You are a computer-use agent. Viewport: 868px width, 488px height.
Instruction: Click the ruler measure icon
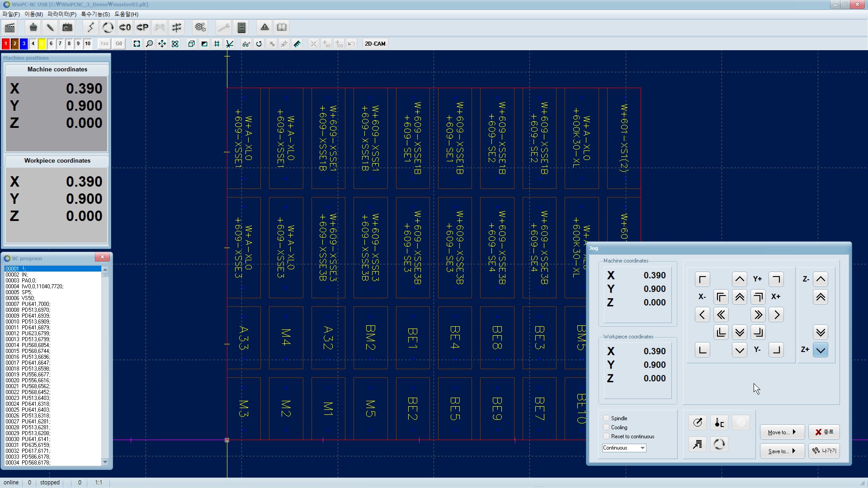[297, 44]
